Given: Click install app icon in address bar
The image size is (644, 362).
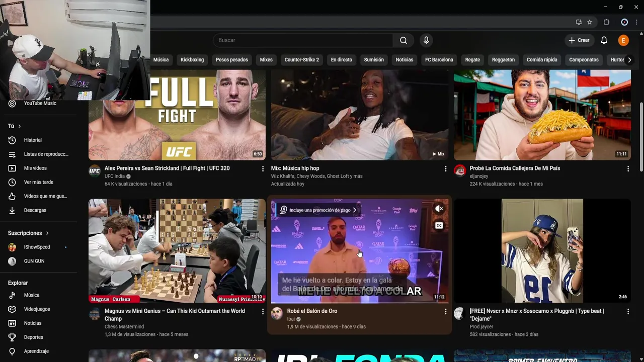Looking at the screenshot, I should (579, 22).
